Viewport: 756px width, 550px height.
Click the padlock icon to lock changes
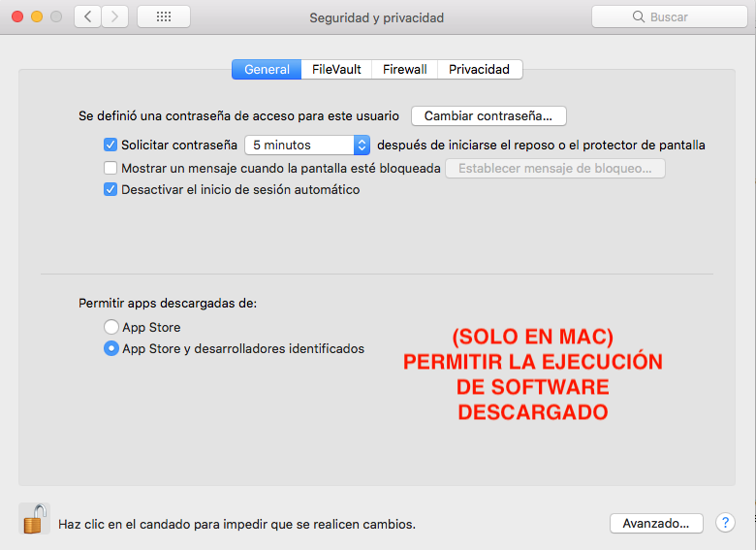pyautogui.click(x=34, y=519)
